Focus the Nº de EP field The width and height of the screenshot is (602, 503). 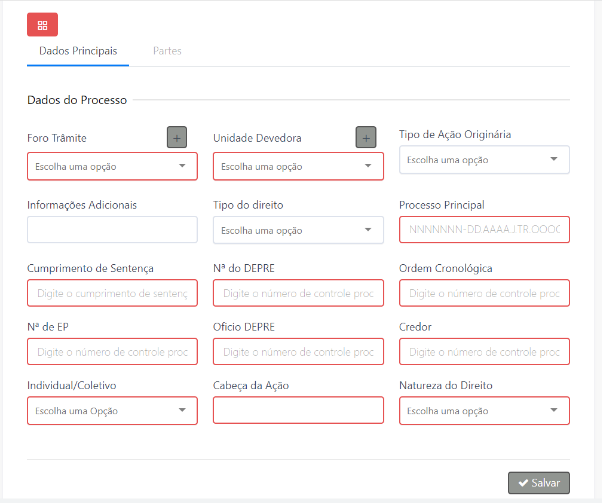112,352
